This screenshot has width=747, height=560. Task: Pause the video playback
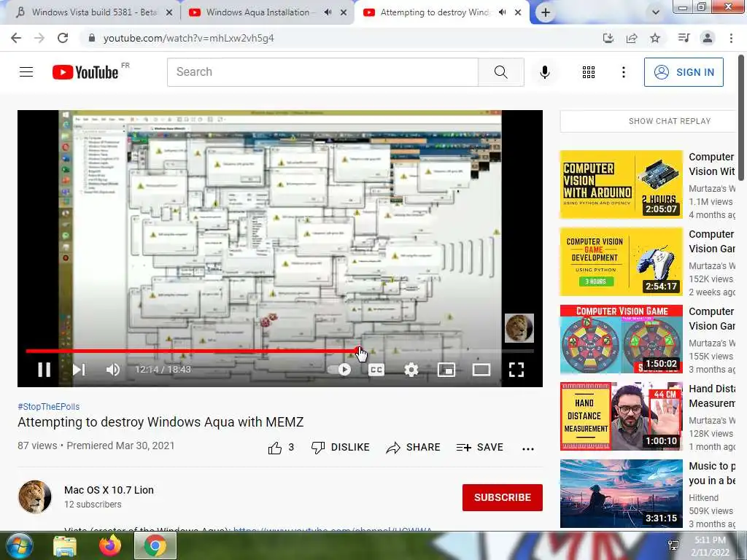(x=44, y=370)
